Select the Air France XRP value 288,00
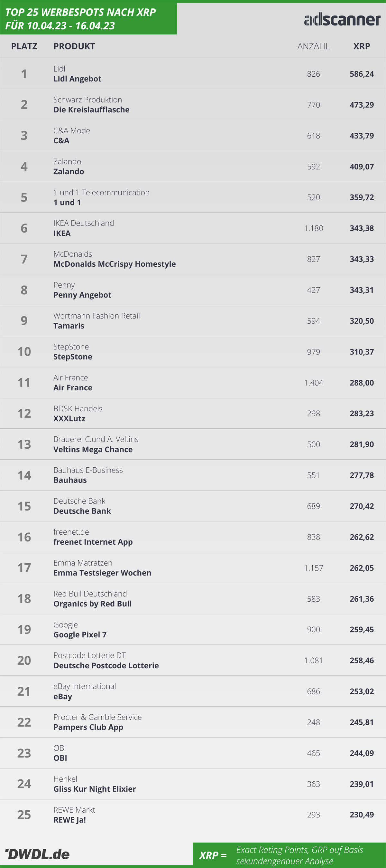 [362, 383]
